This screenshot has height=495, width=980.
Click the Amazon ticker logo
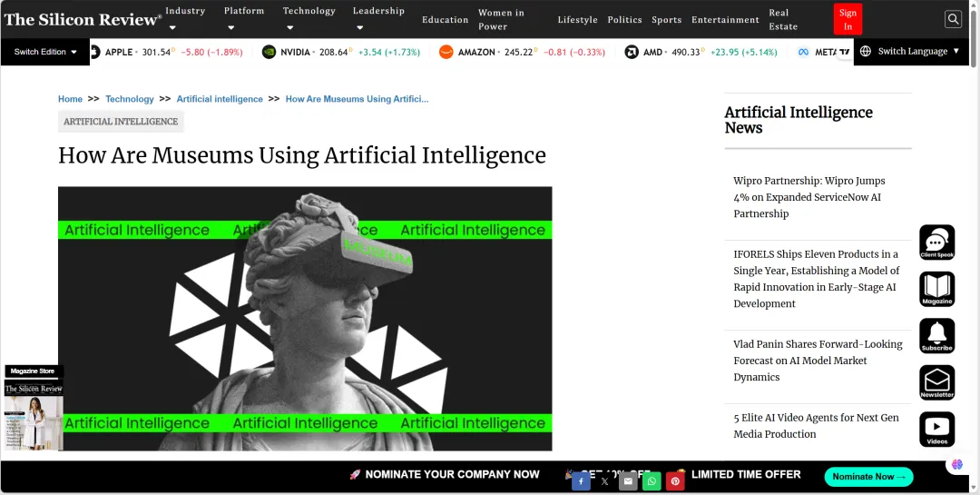tap(446, 52)
